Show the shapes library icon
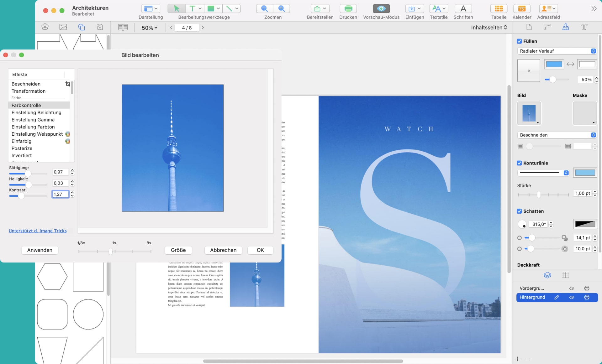 click(x=82, y=27)
